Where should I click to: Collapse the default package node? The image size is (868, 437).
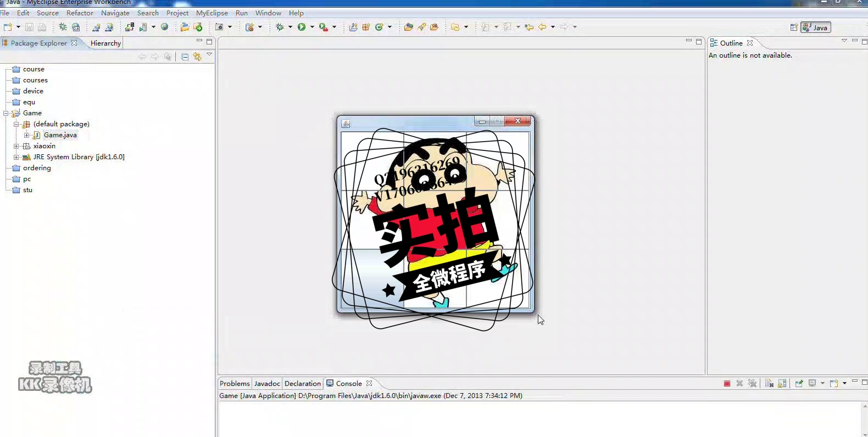[16, 124]
